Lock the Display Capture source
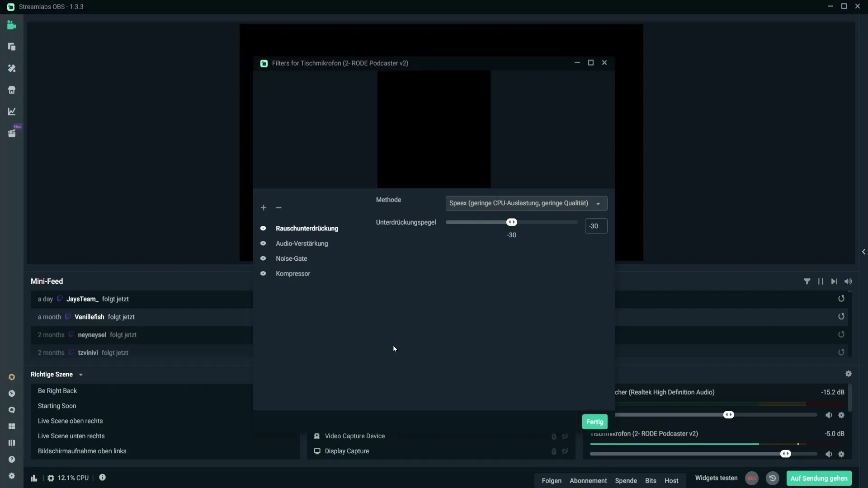The image size is (868, 488). tap(554, 451)
